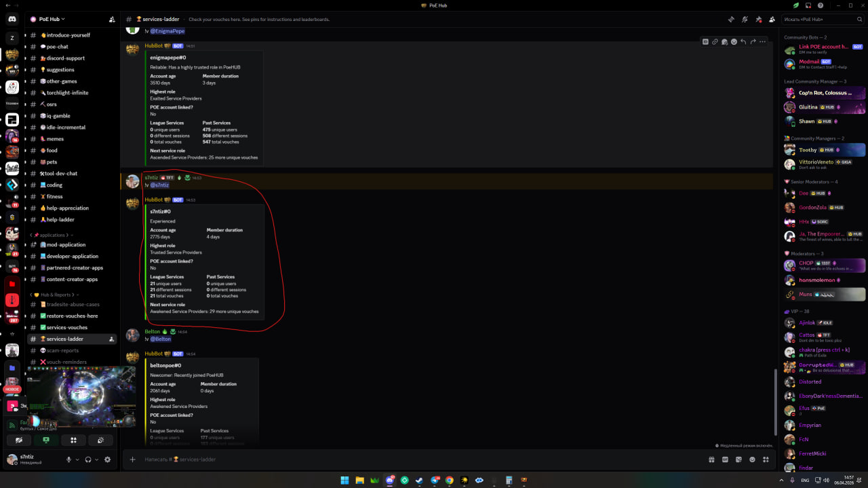
Task: Open the Windows Start button
Action: click(x=344, y=480)
